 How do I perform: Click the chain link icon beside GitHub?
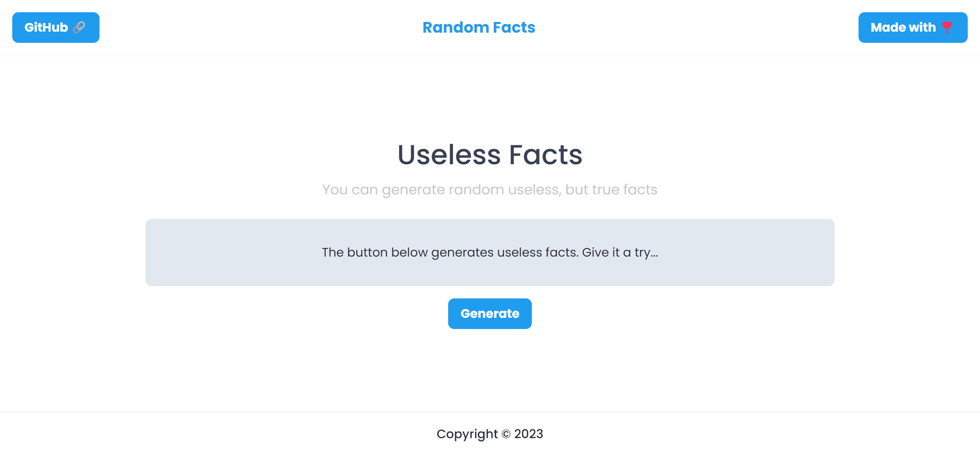click(x=79, y=27)
